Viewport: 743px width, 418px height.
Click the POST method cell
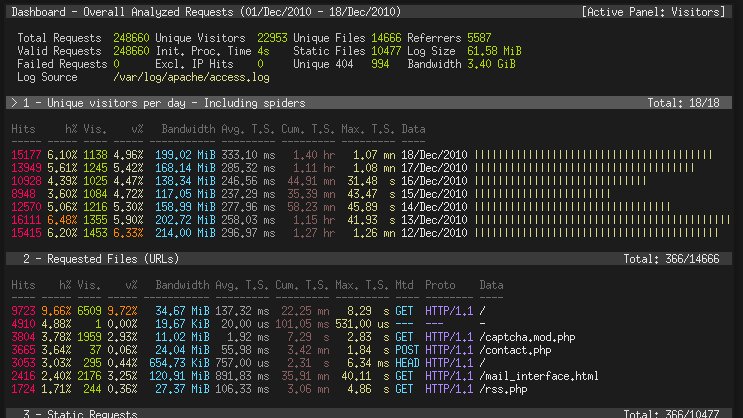click(407, 350)
